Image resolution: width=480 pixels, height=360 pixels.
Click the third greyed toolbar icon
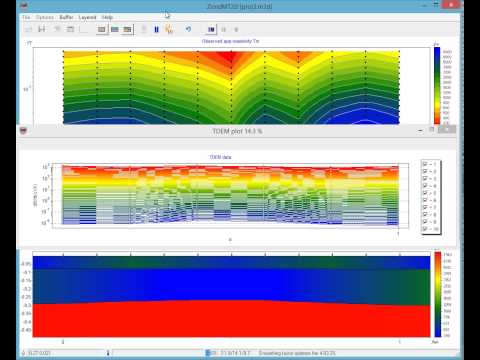(x=57, y=29)
